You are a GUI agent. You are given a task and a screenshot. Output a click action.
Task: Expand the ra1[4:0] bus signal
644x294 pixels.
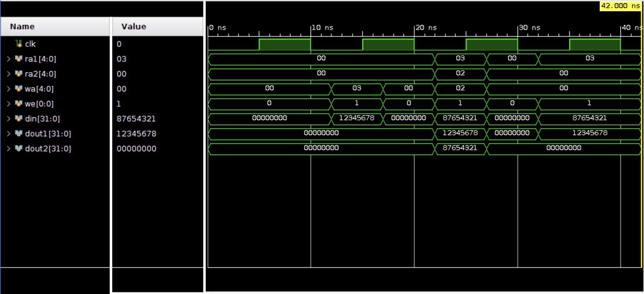click(9, 59)
